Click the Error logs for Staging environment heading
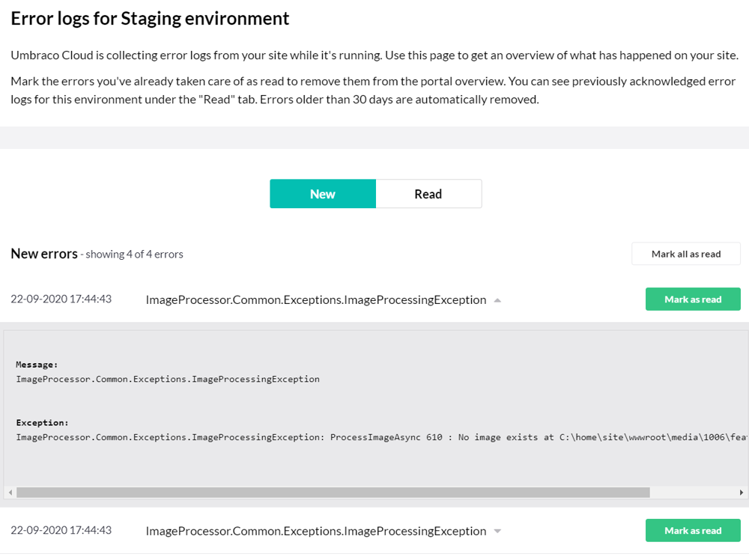The image size is (749, 560). click(150, 19)
